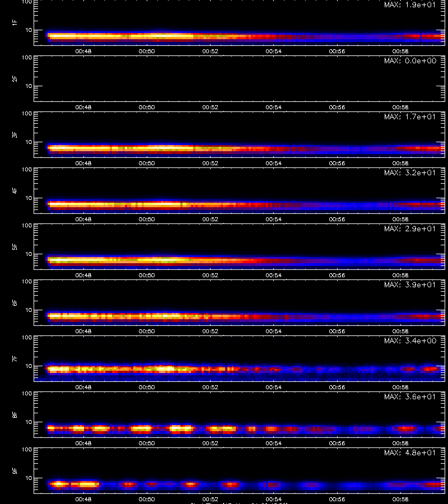The height and width of the screenshot is (504, 448).
Task: Click '00:48' tick under the 1F panel
Action: pos(83,52)
